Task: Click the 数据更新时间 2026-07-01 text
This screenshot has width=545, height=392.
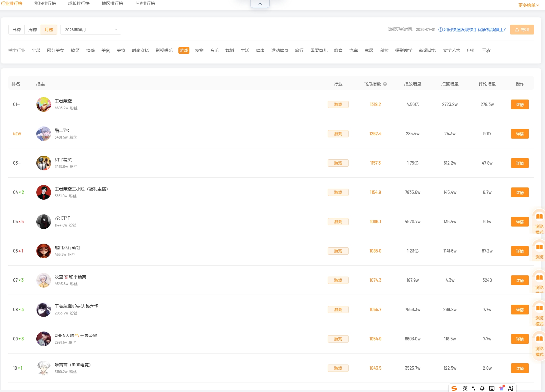Action: [411, 30]
